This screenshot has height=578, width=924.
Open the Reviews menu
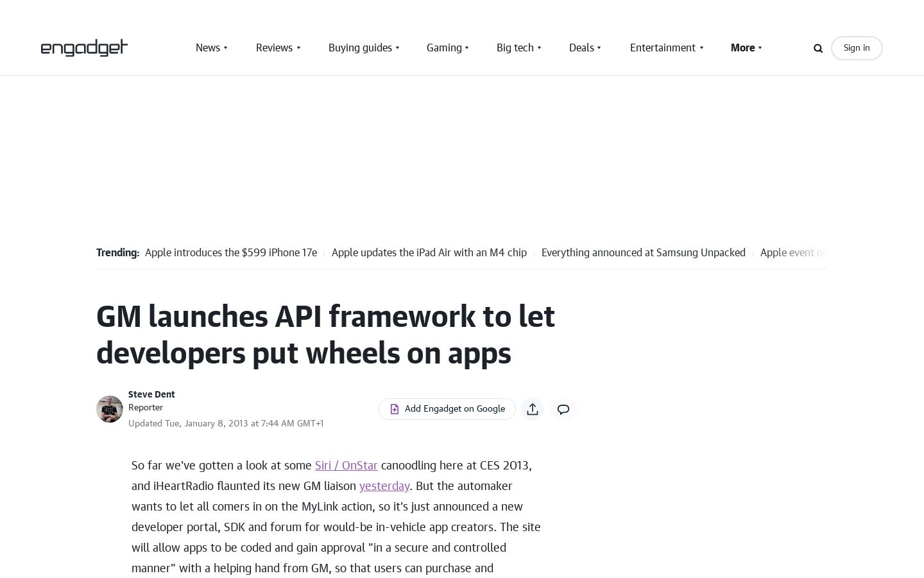[x=274, y=48]
